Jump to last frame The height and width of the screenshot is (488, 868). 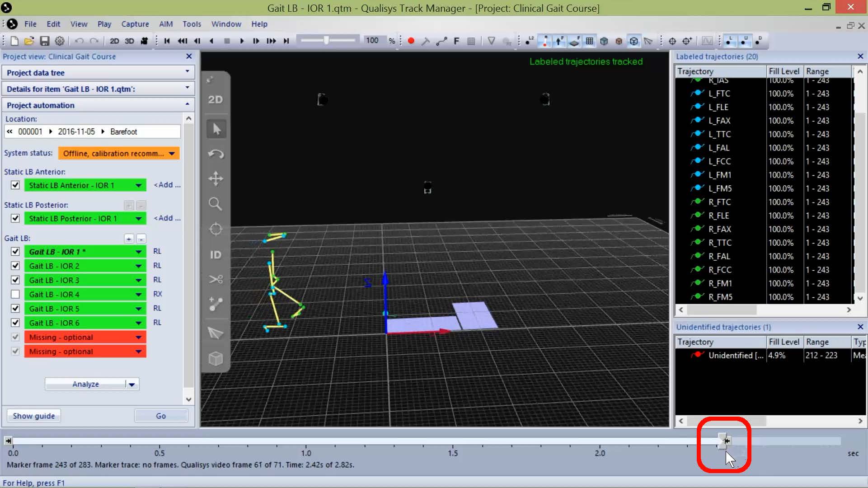coord(286,41)
